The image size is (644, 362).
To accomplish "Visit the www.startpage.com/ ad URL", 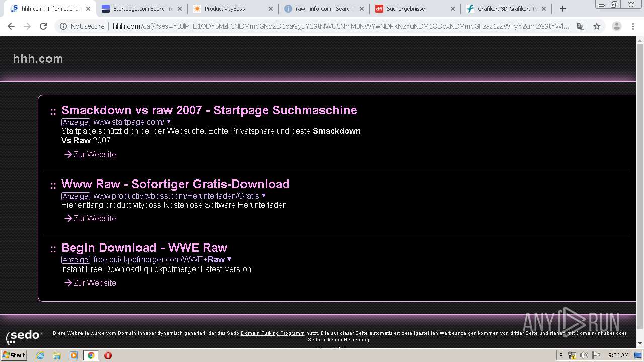I will click(x=128, y=122).
